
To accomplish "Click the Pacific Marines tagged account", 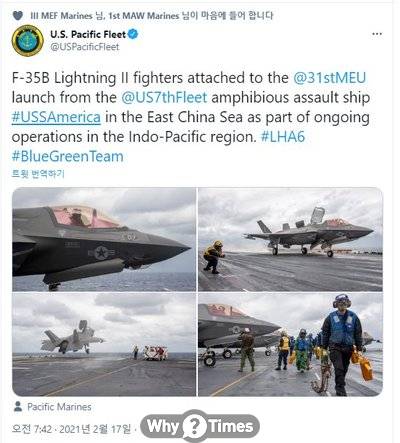I will (x=59, y=407).
